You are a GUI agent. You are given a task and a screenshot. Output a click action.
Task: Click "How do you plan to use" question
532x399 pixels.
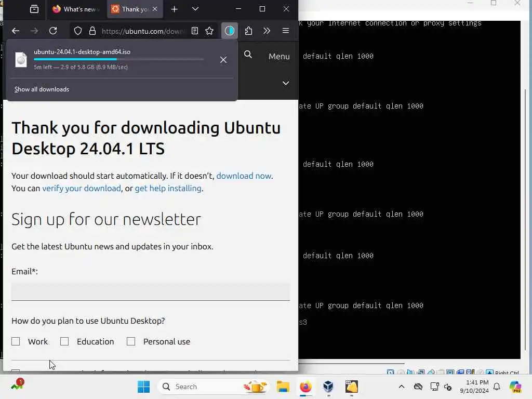click(x=88, y=321)
